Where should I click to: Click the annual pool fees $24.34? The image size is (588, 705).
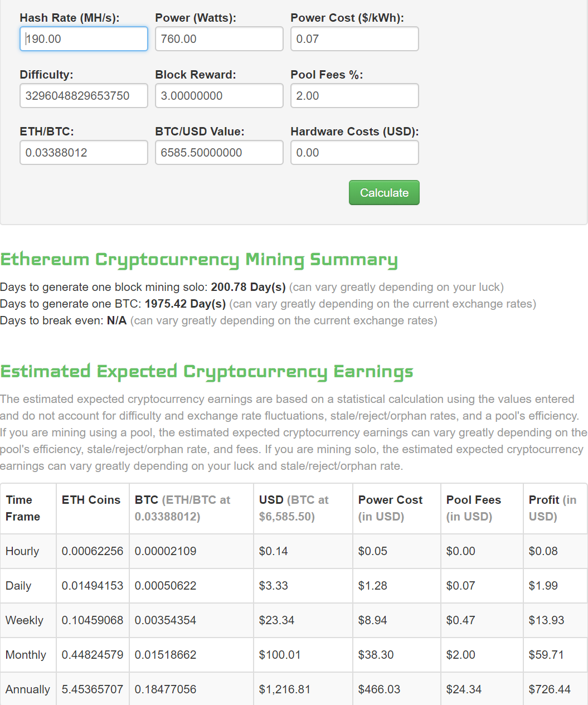tap(464, 689)
